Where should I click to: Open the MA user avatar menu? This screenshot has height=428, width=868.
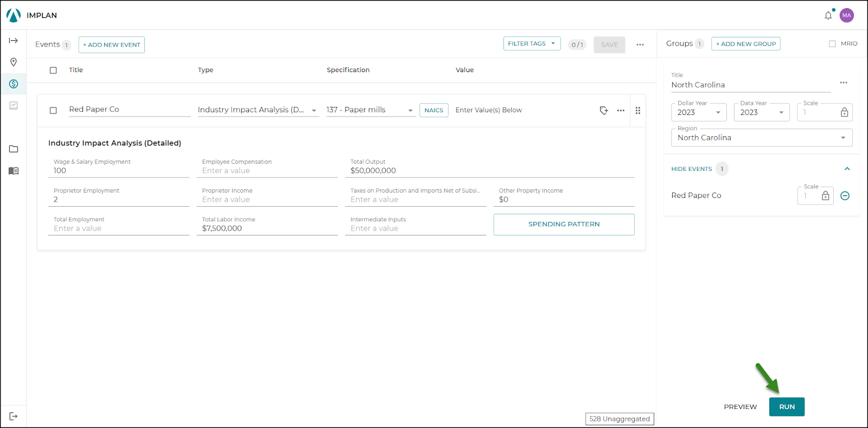coord(847,15)
